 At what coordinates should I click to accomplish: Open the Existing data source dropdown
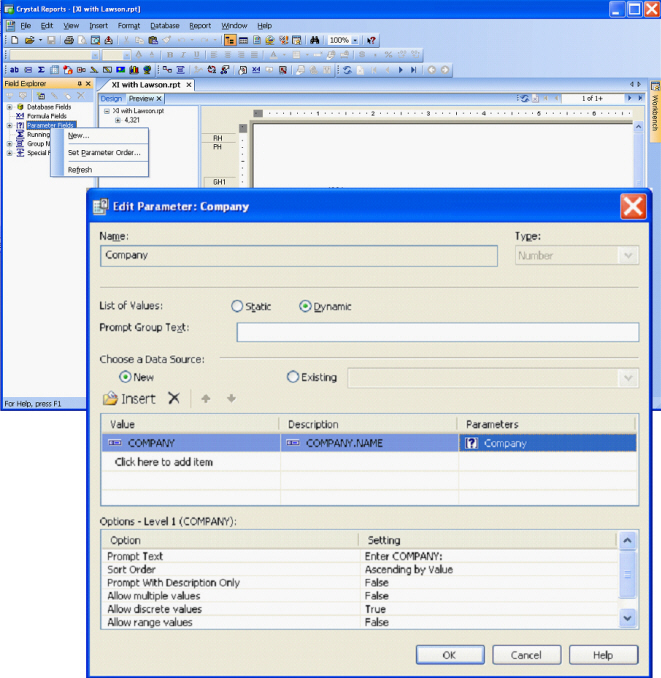[x=628, y=378]
